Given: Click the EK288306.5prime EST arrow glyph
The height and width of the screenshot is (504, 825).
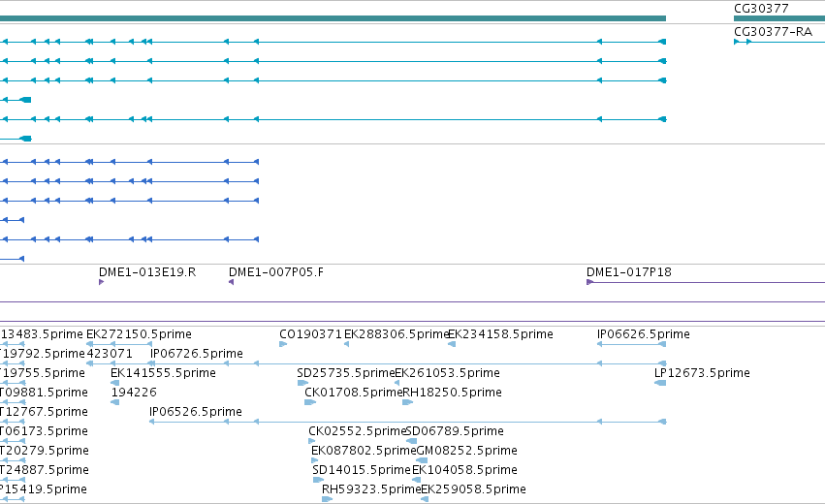Looking at the screenshot, I should click(346, 344).
